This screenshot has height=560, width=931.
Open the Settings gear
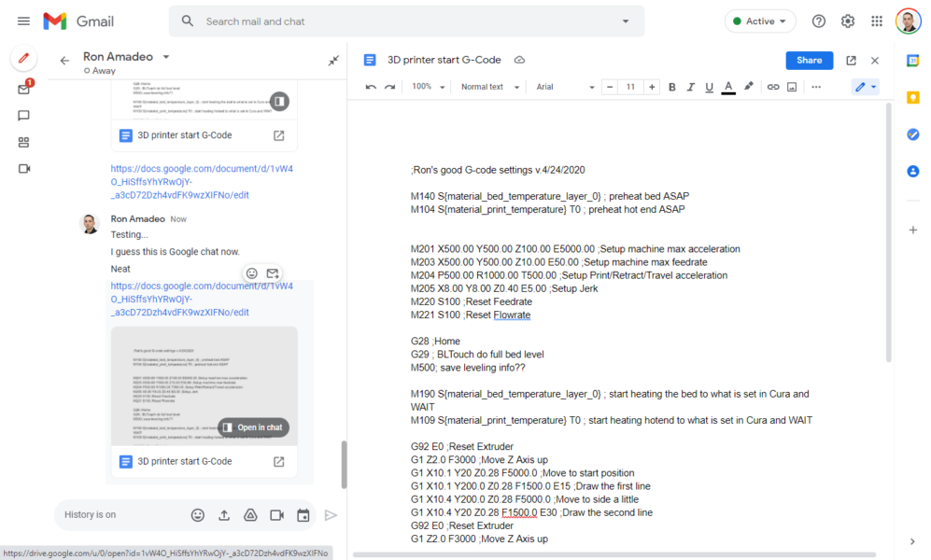(x=848, y=21)
